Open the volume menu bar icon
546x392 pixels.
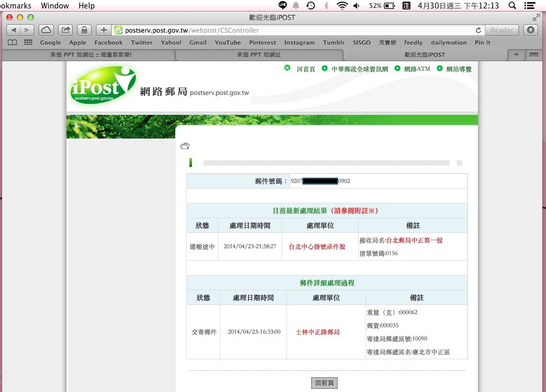[357, 6]
